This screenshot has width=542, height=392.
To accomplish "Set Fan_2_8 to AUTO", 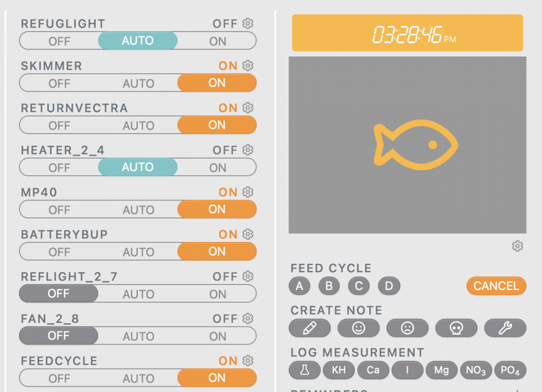I will pos(138,336).
